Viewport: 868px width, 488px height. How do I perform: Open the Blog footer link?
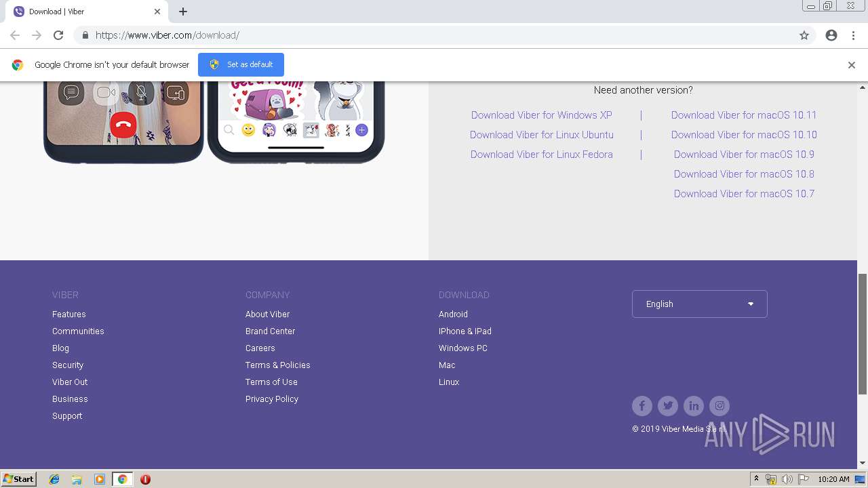60,348
